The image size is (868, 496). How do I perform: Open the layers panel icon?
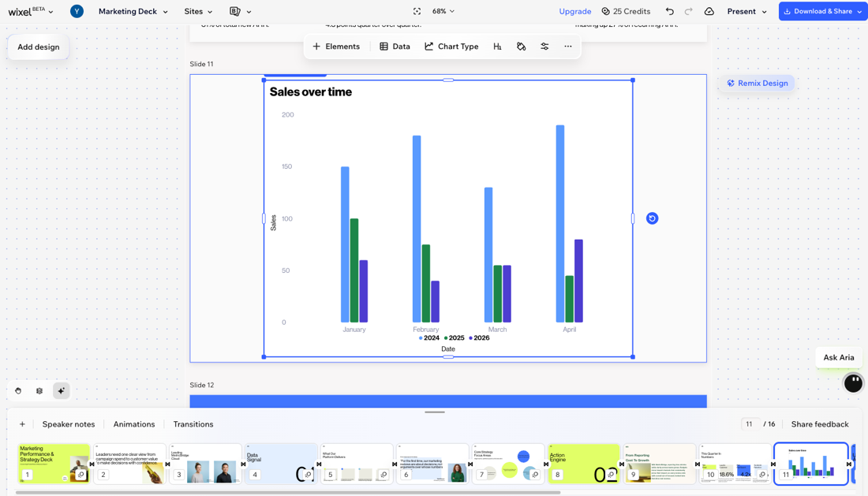tap(39, 391)
